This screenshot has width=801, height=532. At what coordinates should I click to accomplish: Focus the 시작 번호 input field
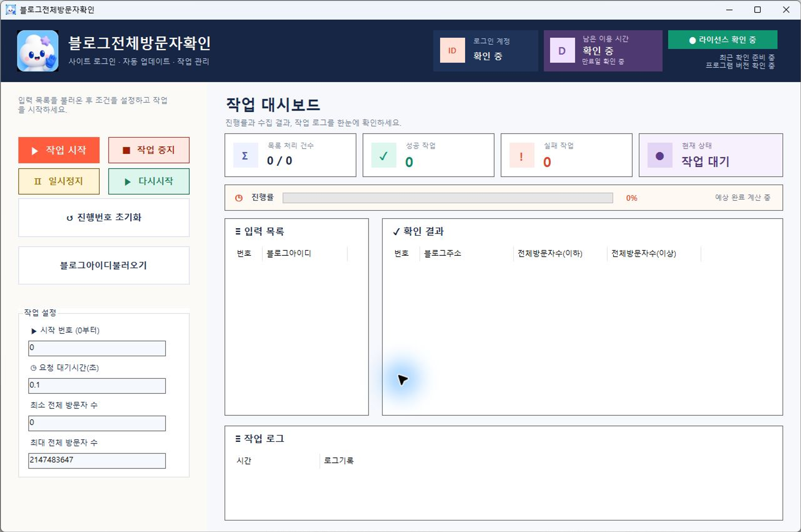pyautogui.click(x=97, y=348)
